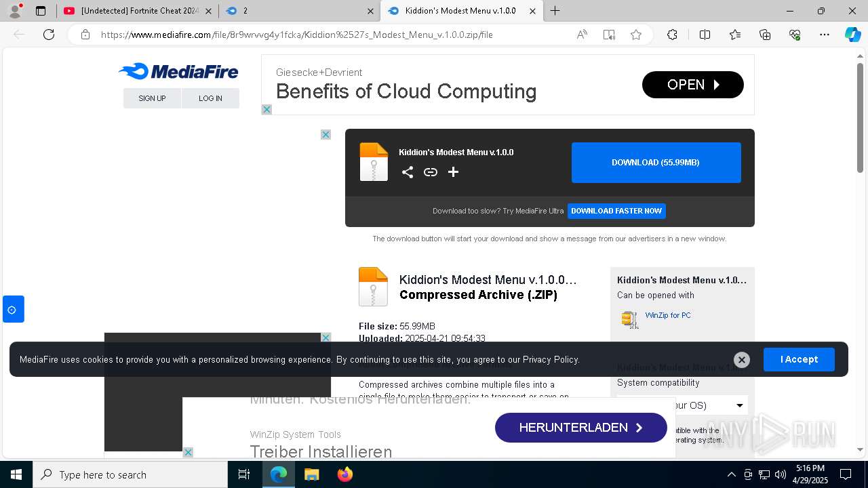
Task: Close the left side ad
Action: 325,134
